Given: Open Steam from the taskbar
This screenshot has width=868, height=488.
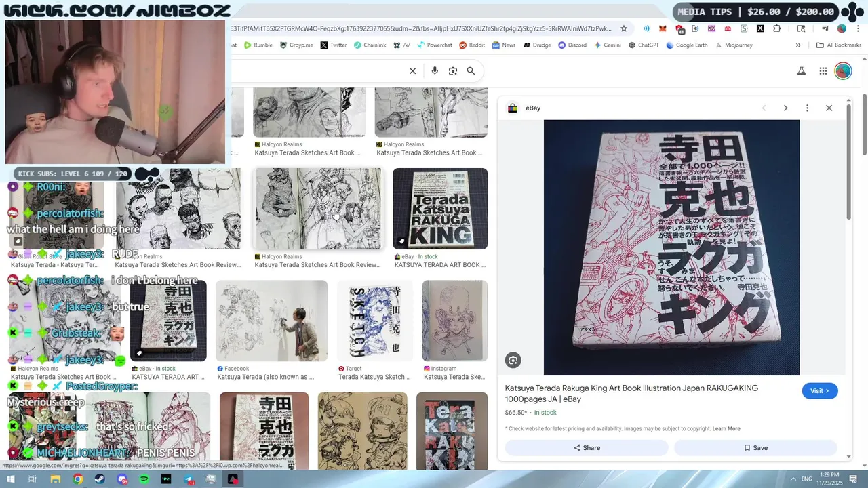Looking at the screenshot, I should click(x=100, y=479).
